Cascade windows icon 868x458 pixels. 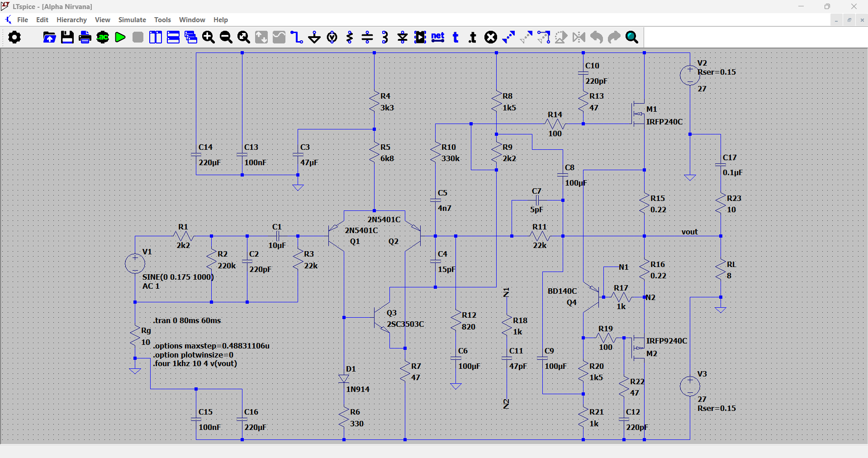191,37
